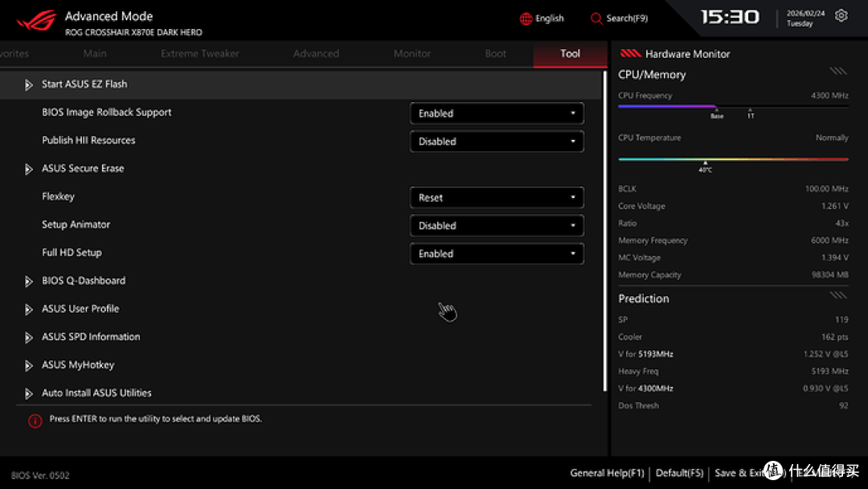
Task: Click MC Voltage 1.394 V value
Action: [x=835, y=257]
